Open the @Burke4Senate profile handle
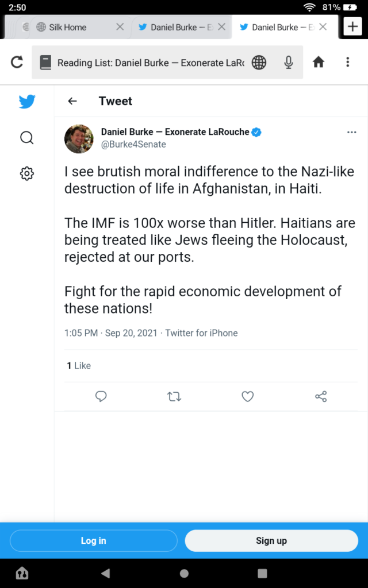Screen dimensions: 368x588 pos(133,145)
